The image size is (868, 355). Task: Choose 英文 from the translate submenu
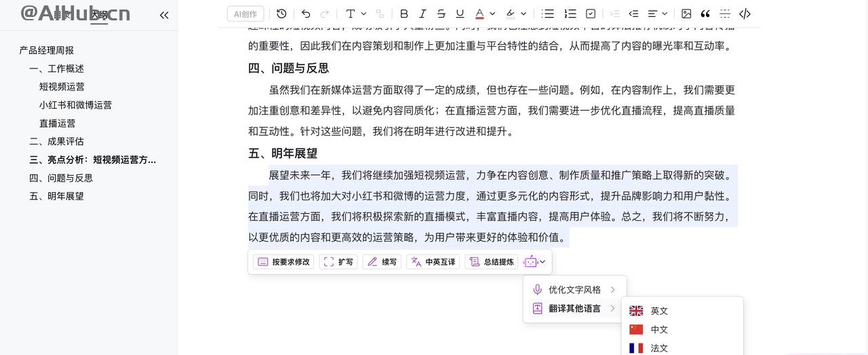pyautogui.click(x=658, y=311)
